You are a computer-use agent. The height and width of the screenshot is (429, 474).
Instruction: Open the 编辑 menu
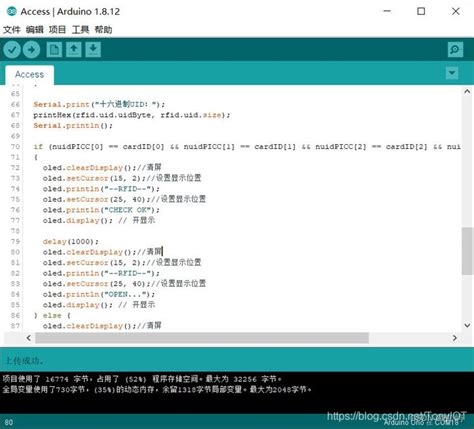coord(35,30)
